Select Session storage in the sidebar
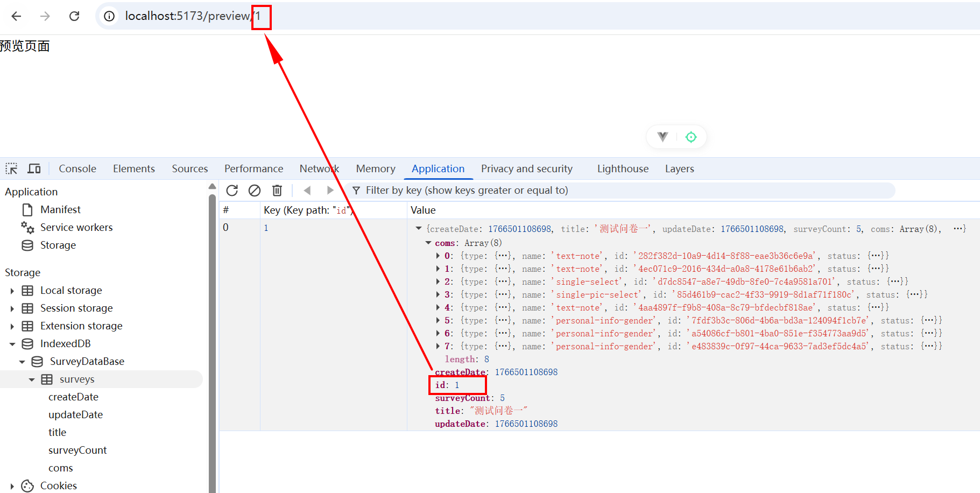This screenshot has height=493, width=980. 76,308
